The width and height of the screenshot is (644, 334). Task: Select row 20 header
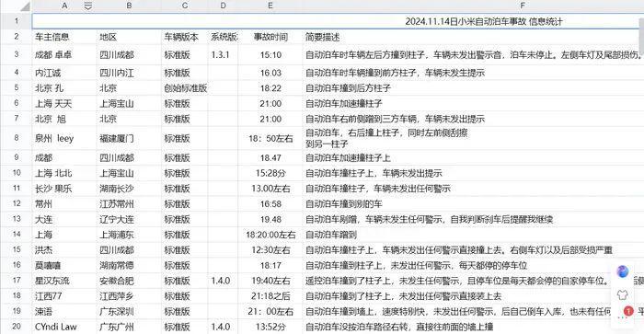(x=16, y=327)
